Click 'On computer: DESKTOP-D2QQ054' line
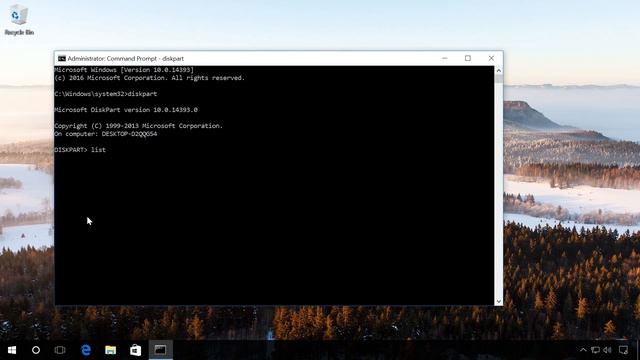Viewport: 640px width, 360px height. (106, 134)
